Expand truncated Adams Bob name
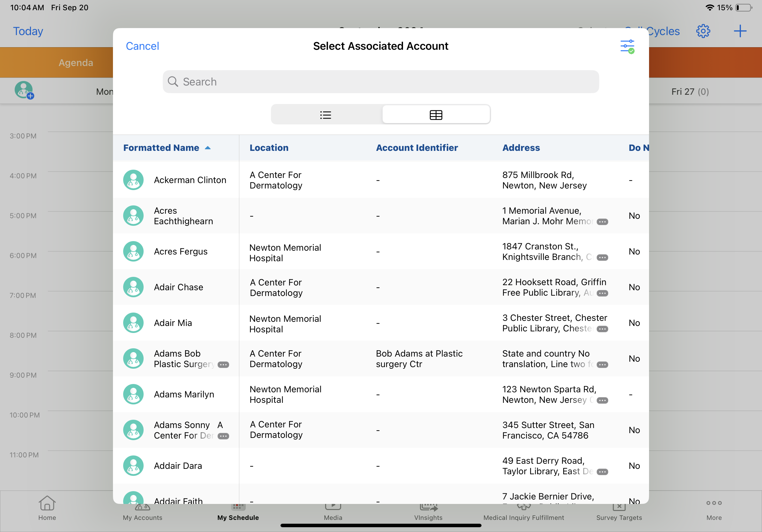Image resolution: width=762 pixels, height=532 pixels. click(x=223, y=365)
